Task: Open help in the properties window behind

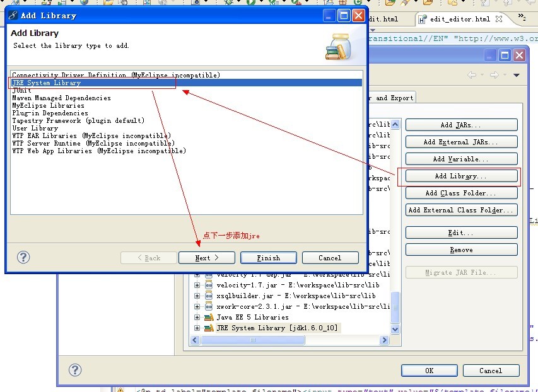Action: coord(75,370)
